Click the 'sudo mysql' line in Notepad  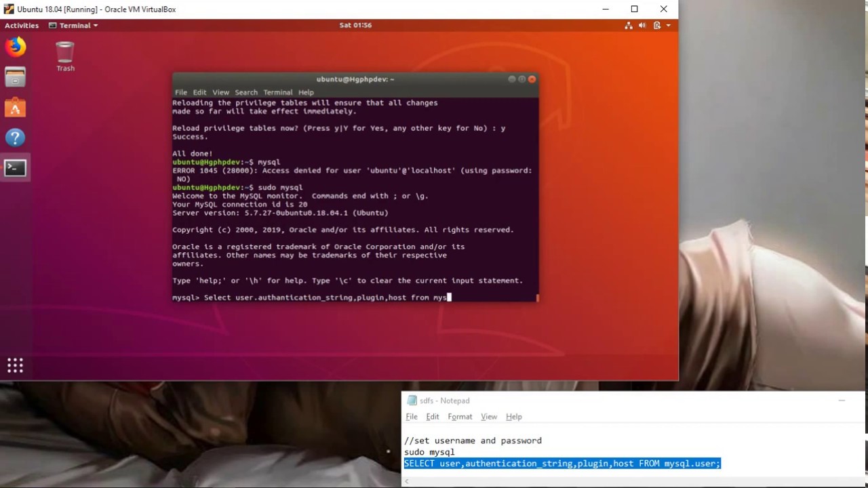pyautogui.click(x=429, y=452)
